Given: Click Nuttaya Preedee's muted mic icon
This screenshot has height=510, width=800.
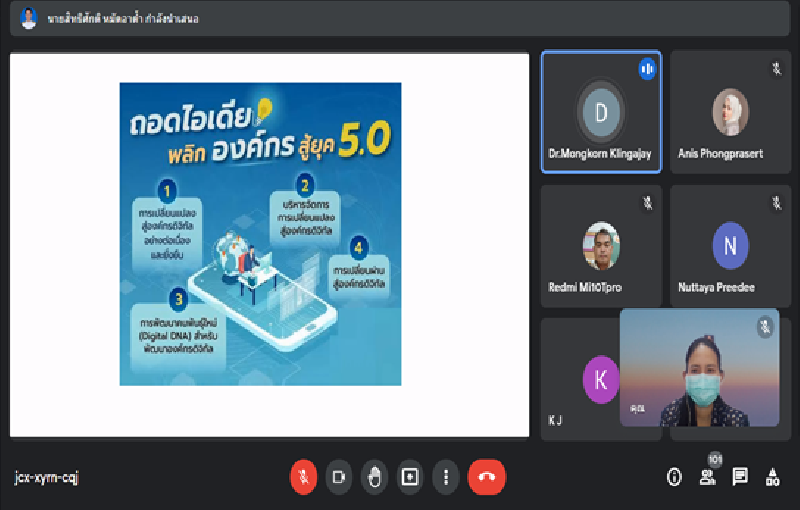Looking at the screenshot, I should point(775,203).
